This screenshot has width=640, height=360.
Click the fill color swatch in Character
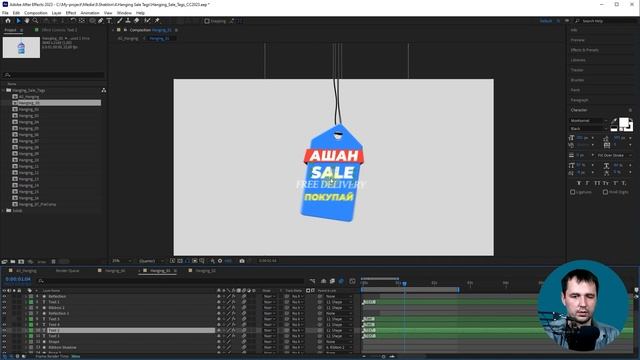click(x=624, y=122)
